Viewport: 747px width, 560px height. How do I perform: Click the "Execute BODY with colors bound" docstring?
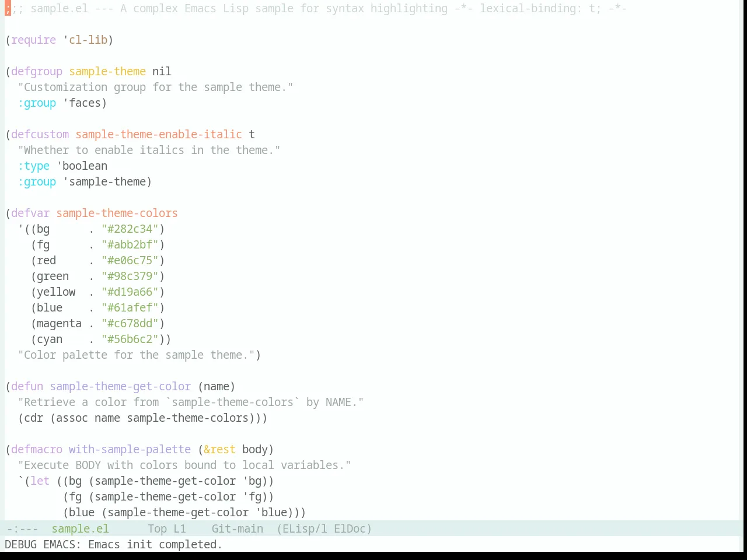point(184,465)
